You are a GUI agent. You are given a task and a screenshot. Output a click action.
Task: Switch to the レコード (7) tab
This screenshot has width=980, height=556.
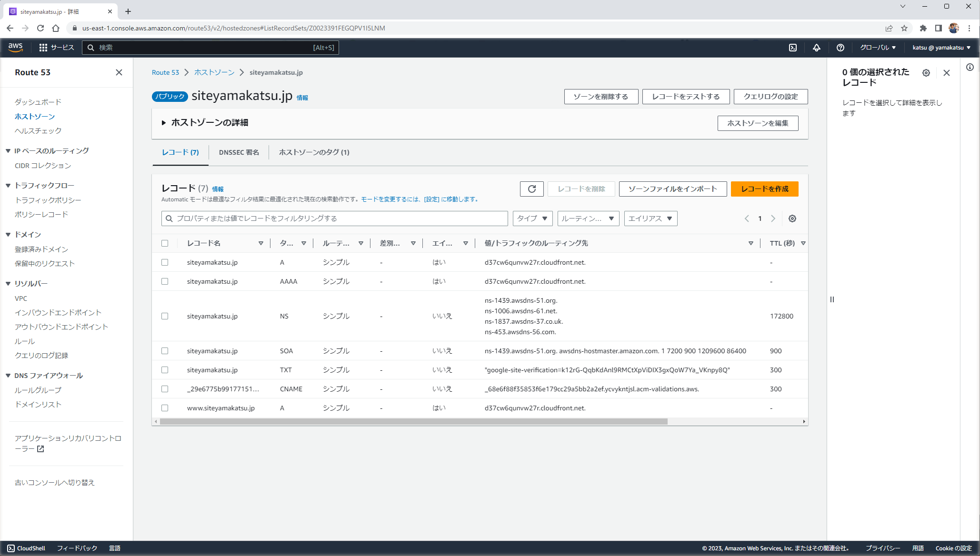click(180, 152)
